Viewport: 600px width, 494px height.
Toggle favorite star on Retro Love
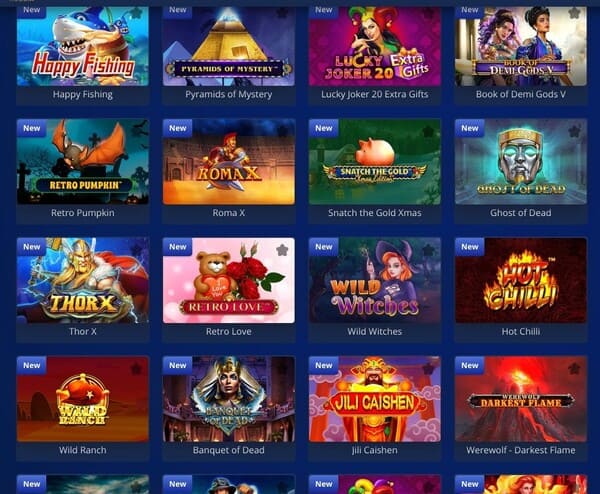pos(282,250)
